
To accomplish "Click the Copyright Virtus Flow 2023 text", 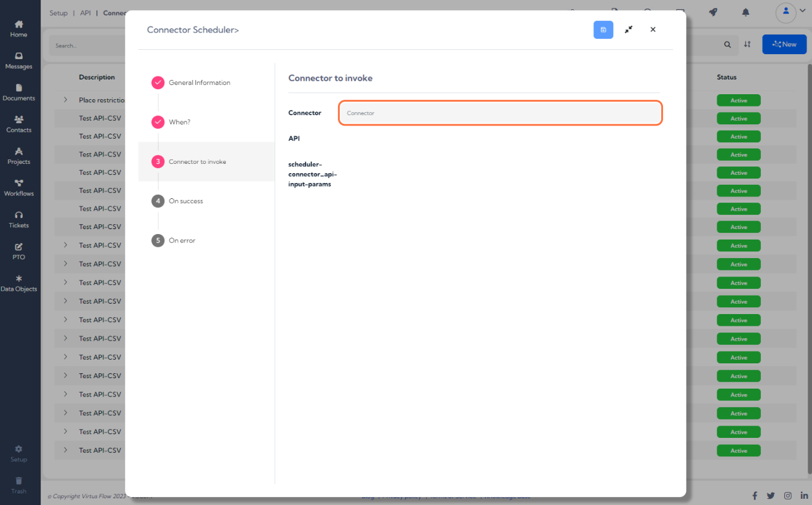I will pyautogui.click(x=87, y=496).
